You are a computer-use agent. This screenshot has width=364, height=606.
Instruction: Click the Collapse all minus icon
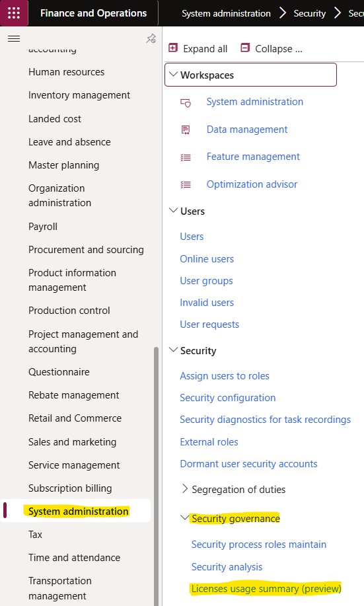[245, 48]
